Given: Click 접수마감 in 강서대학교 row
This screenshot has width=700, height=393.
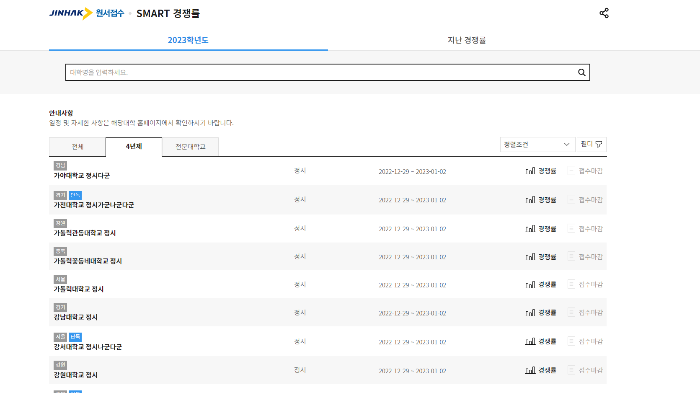Looking at the screenshot, I should 585,342.
